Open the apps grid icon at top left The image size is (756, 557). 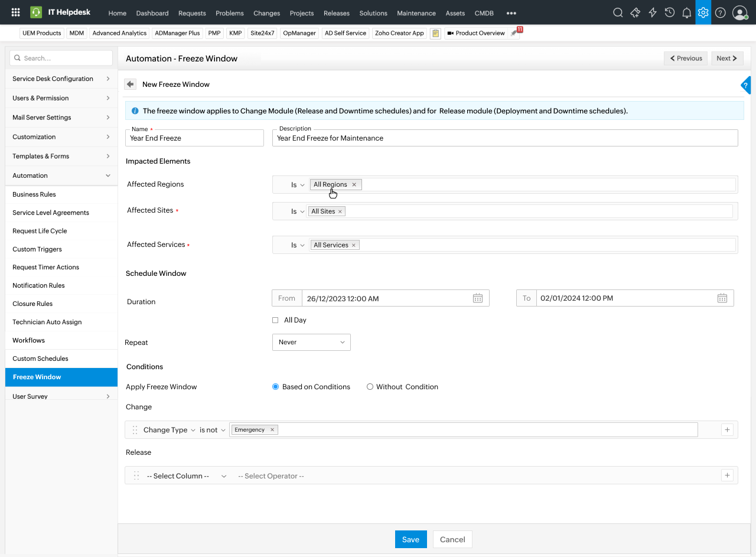(15, 12)
